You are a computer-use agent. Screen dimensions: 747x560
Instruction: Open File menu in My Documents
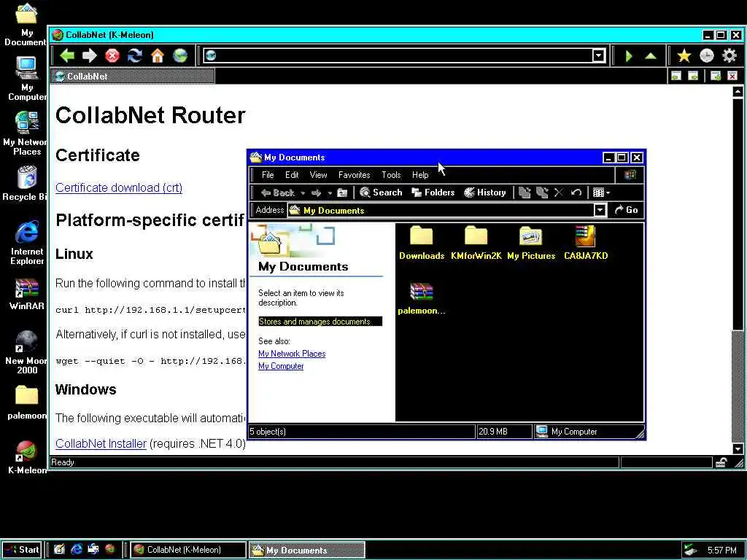[268, 175]
